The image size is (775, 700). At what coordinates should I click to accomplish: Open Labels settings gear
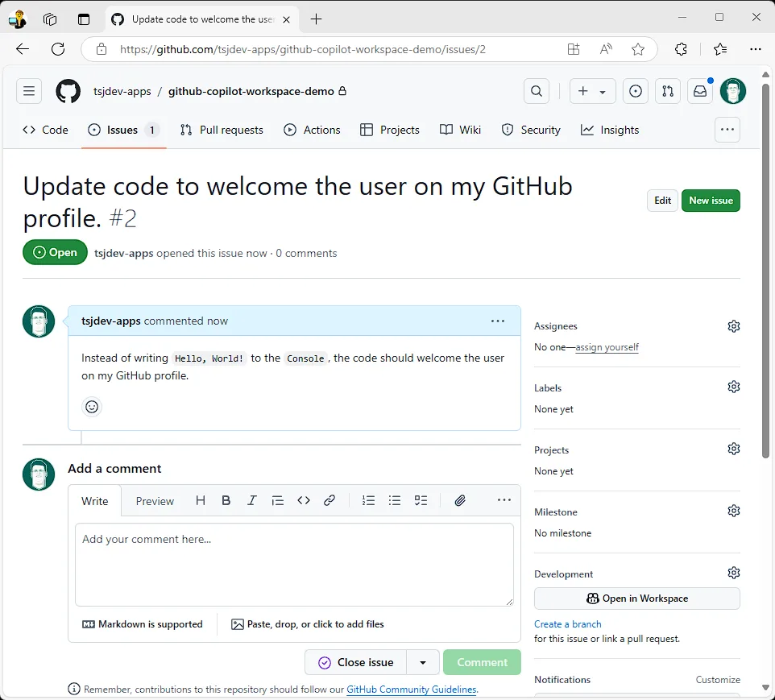click(x=733, y=387)
